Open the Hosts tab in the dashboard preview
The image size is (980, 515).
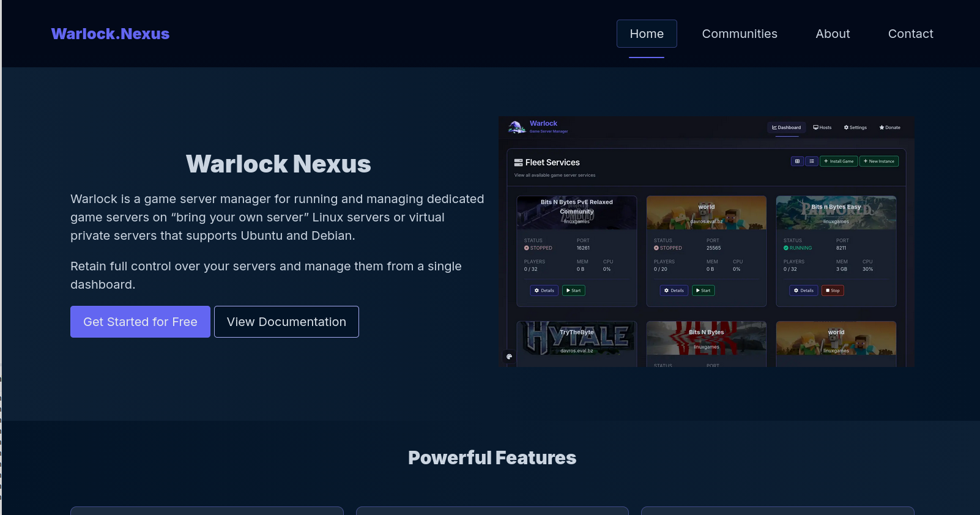coord(822,128)
